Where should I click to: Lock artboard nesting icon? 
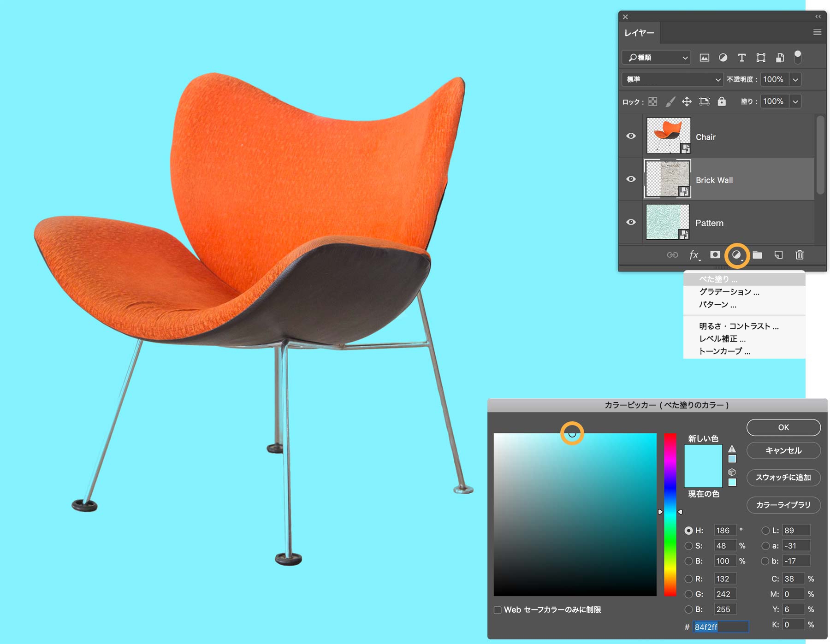(704, 101)
